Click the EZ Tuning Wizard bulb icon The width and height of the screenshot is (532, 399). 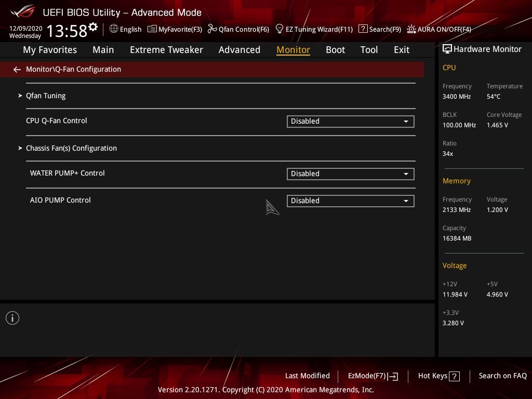click(279, 29)
